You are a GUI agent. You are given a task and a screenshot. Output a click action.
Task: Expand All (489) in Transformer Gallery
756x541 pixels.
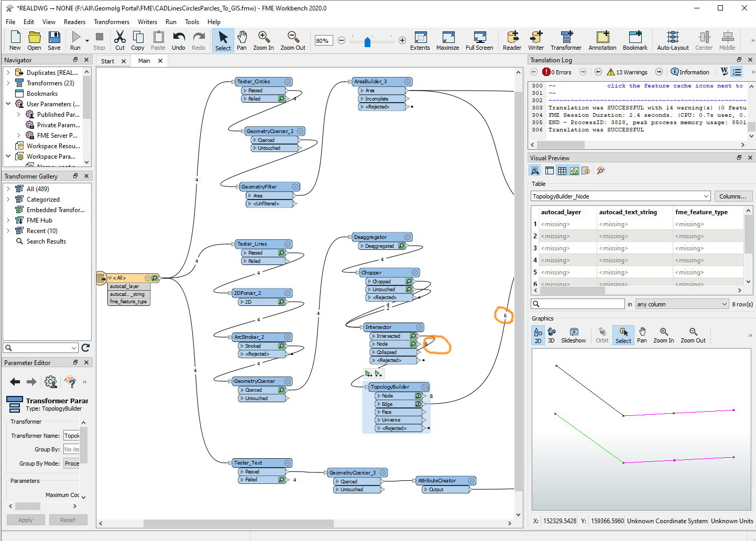tap(8, 189)
